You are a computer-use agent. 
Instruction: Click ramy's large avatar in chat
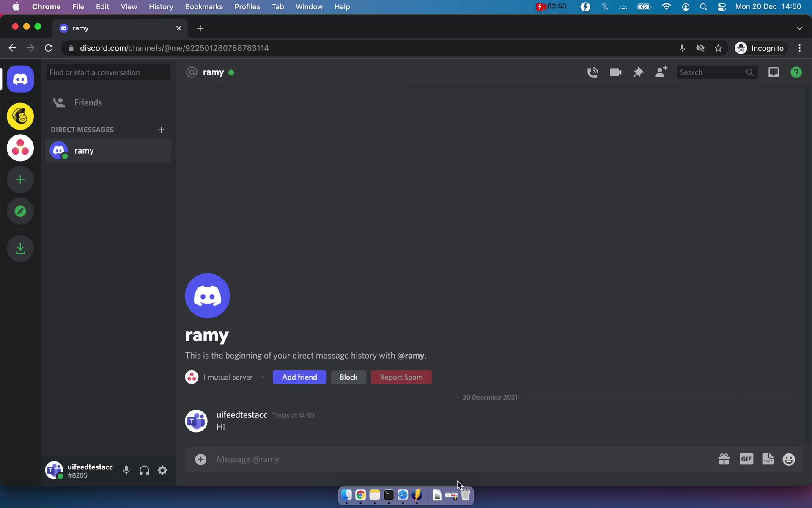pyautogui.click(x=207, y=295)
